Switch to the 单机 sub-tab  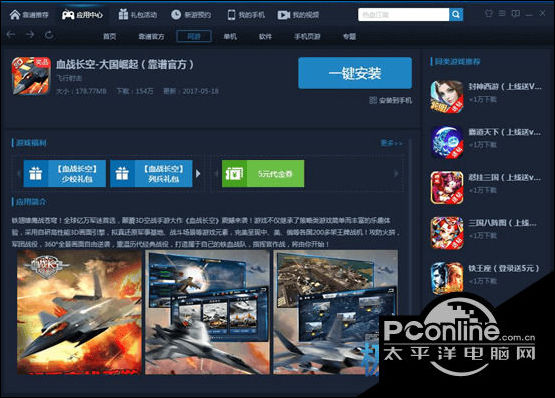230,36
